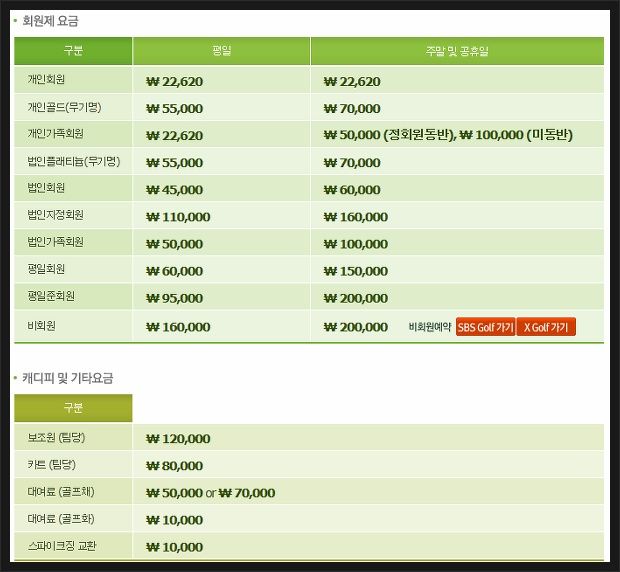Click 평일준회원 weekend price ₩ 200,000

click(355, 298)
